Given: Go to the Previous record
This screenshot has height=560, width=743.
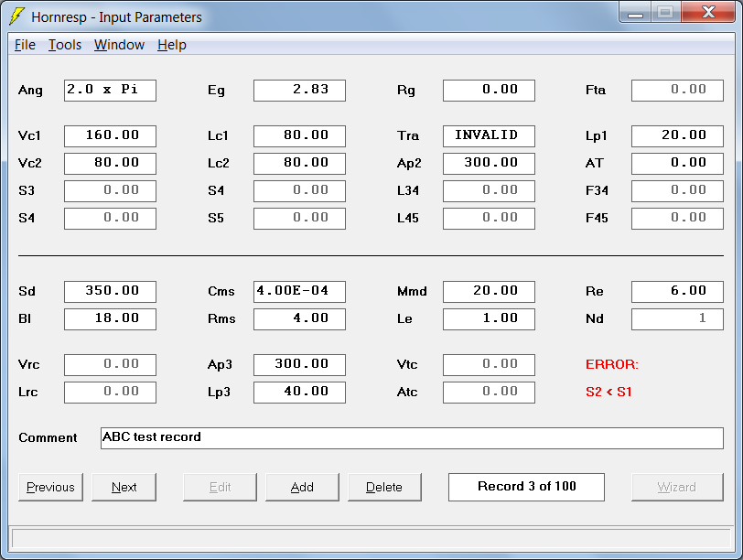Looking at the screenshot, I should [50, 487].
